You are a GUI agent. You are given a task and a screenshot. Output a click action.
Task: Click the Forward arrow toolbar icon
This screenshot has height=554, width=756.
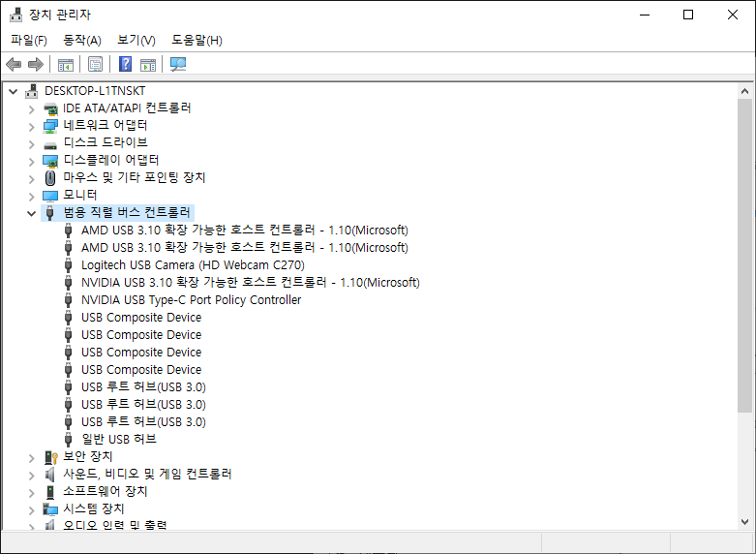coord(36,64)
